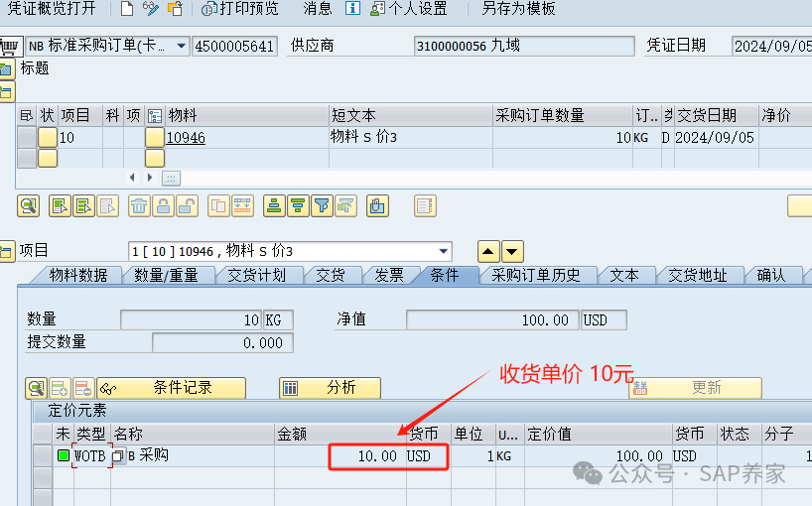Image resolution: width=812 pixels, height=506 pixels.
Task: Open the NB 标准采购订单 order type dropdown
Action: [x=181, y=46]
